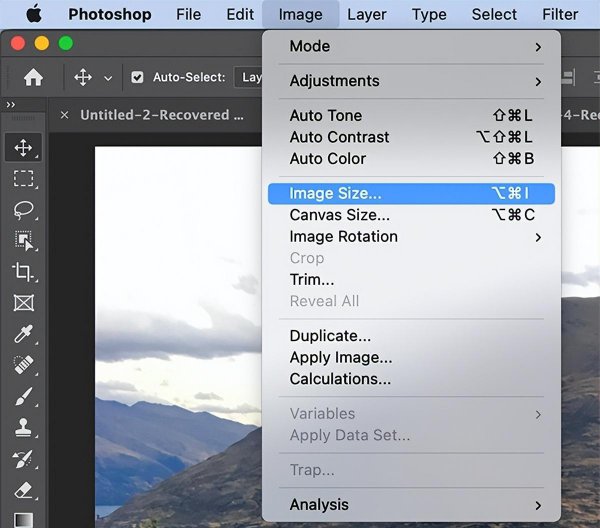Select the Frame tool

[x=24, y=303]
